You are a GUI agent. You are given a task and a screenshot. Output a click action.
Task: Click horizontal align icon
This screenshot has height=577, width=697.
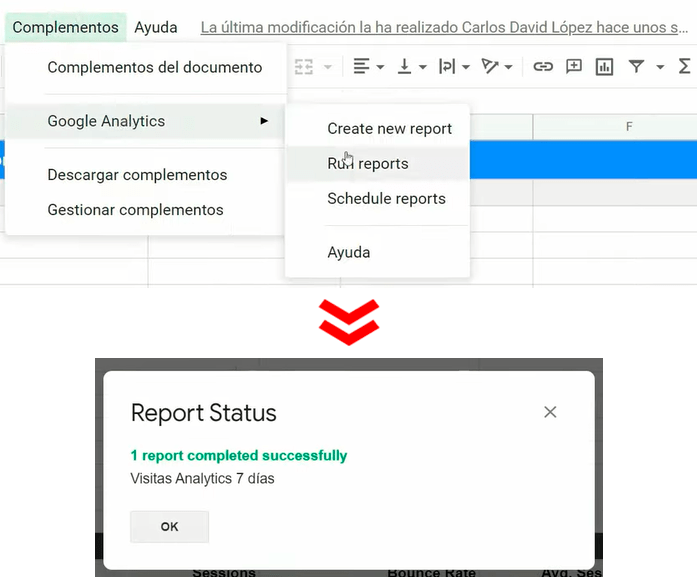point(361,67)
